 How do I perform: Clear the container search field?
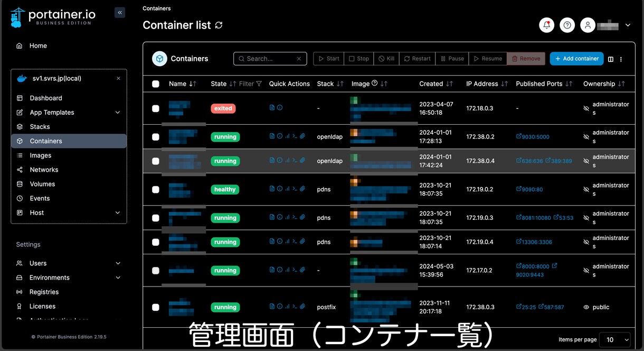click(x=299, y=59)
